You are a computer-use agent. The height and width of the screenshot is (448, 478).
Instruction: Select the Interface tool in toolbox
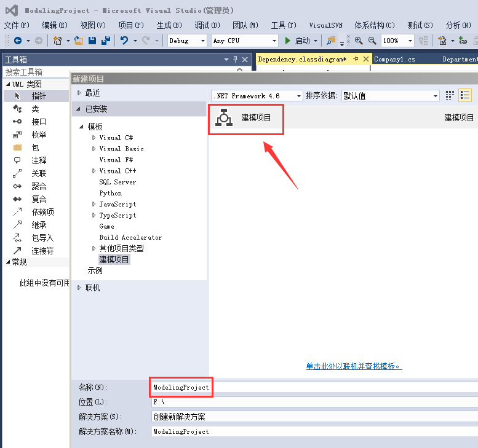click(36, 122)
